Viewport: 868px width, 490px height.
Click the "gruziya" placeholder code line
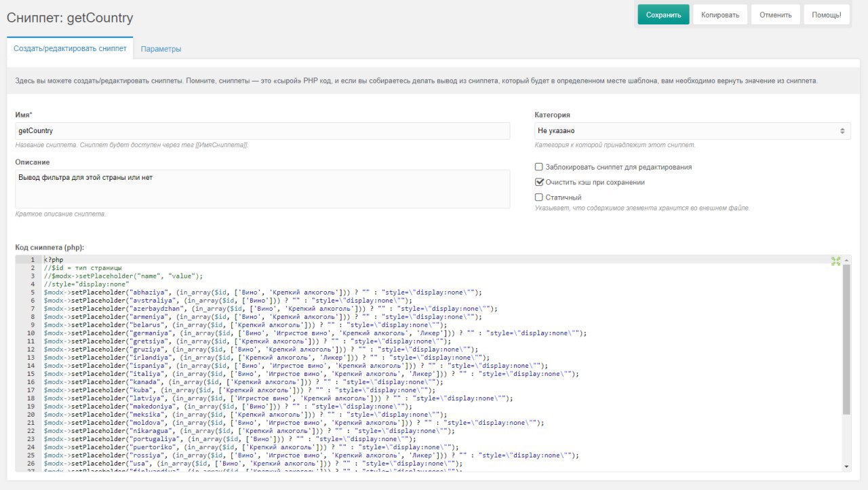tap(260, 350)
